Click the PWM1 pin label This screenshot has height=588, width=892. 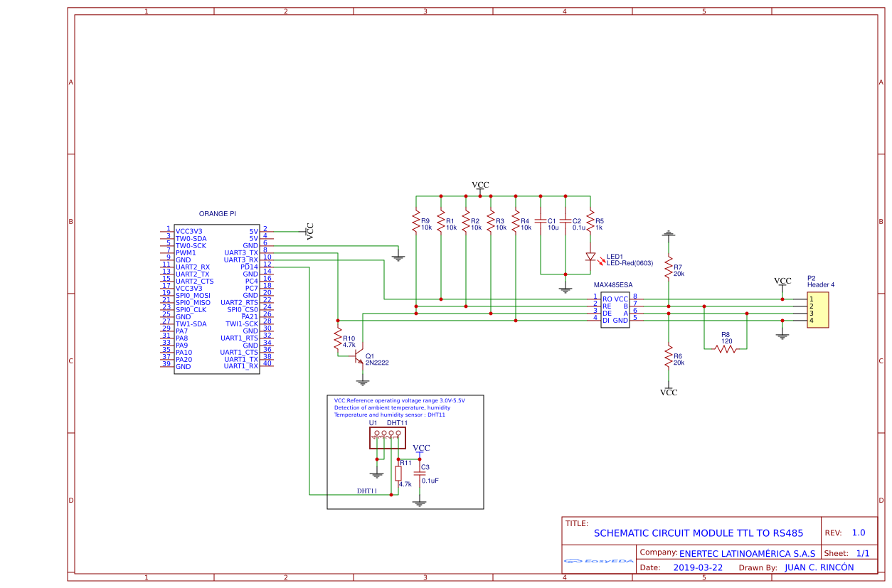186,252
